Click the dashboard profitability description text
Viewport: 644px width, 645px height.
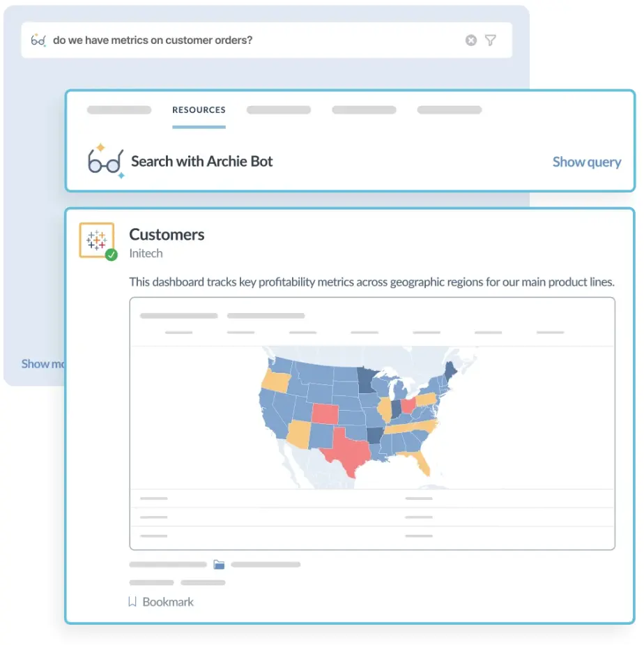click(371, 282)
